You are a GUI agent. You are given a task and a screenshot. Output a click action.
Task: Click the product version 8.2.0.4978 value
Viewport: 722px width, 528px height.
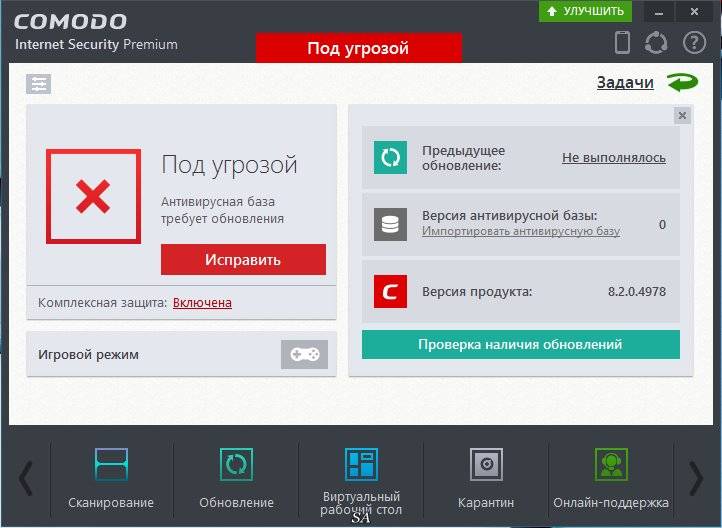[637, 291]
